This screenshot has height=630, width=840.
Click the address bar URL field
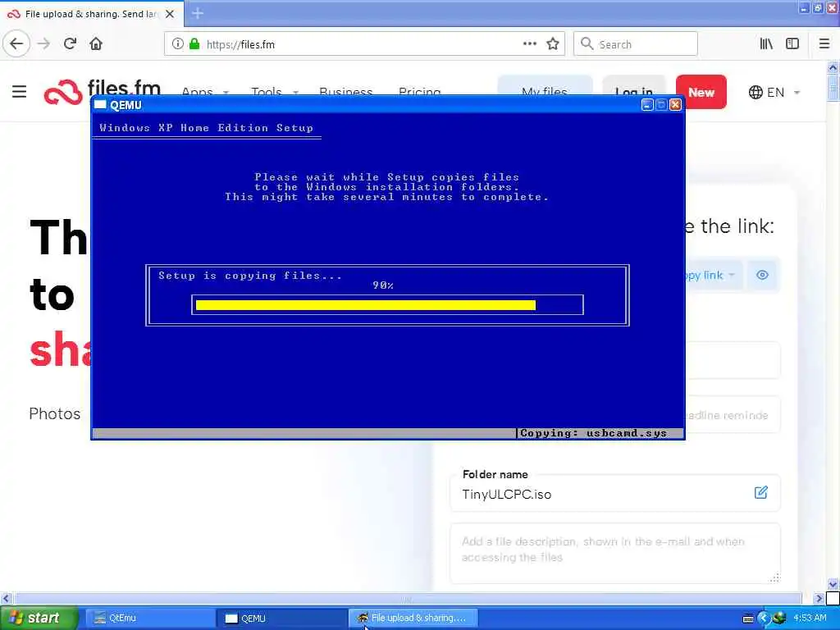pos(364,44)
